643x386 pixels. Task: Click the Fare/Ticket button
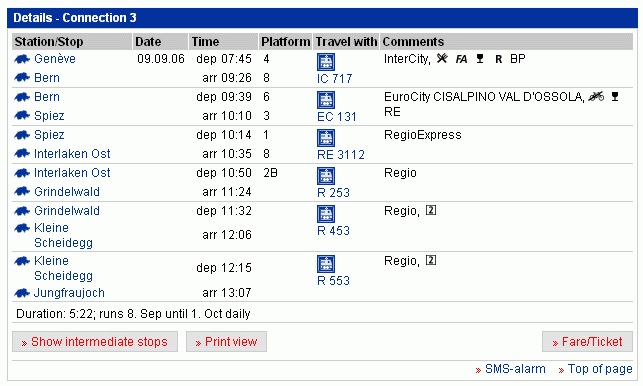pyautogui.click(x=587, y=342)
